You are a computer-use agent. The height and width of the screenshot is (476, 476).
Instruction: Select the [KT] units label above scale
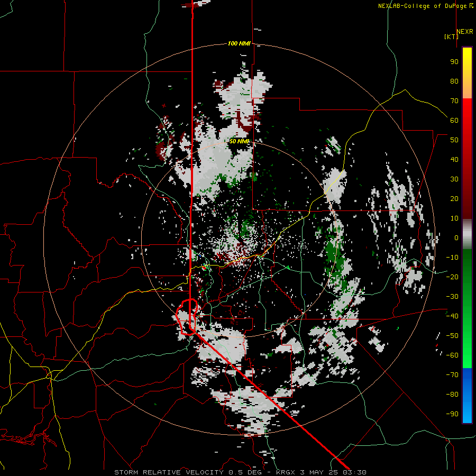click(x=451, y=36)
